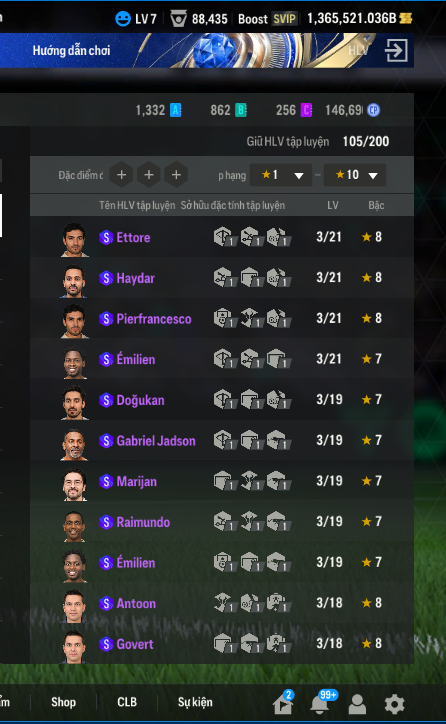
Task: Click the blue A training card icon
Action: [176, 110]
